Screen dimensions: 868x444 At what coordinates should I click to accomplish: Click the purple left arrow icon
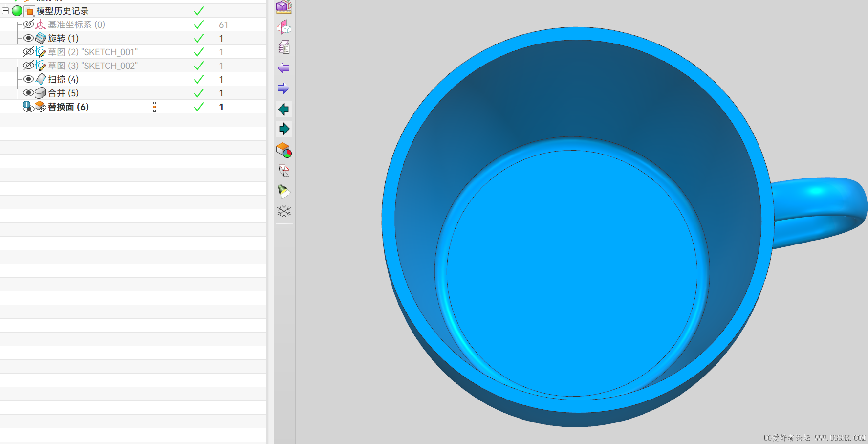pyautogui.click(x=283, y=68)
